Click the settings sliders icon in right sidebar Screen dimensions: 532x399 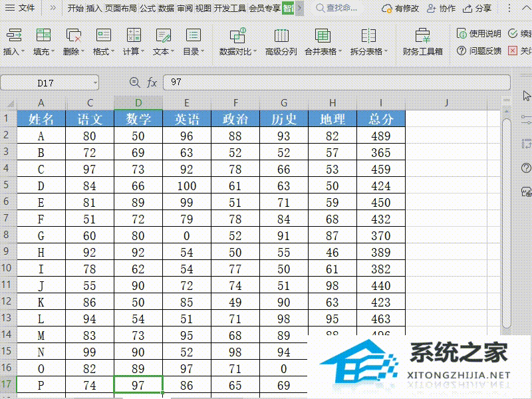(526, 119)
